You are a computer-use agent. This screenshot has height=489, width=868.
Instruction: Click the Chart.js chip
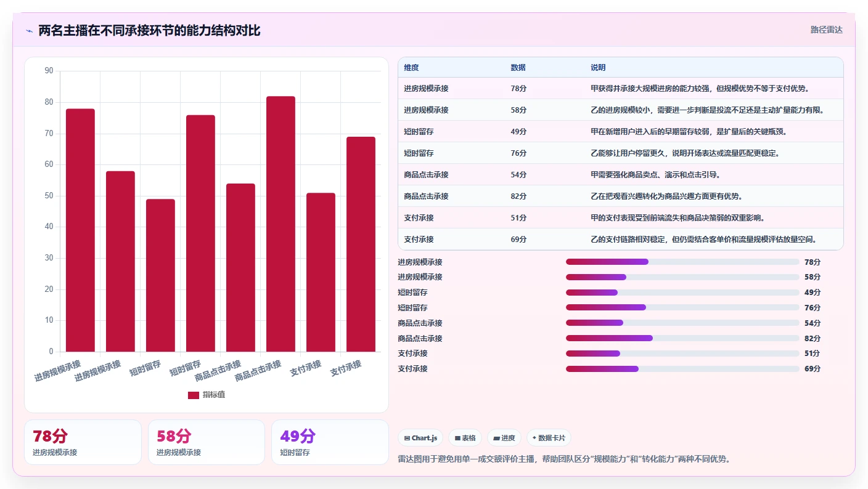420,438
